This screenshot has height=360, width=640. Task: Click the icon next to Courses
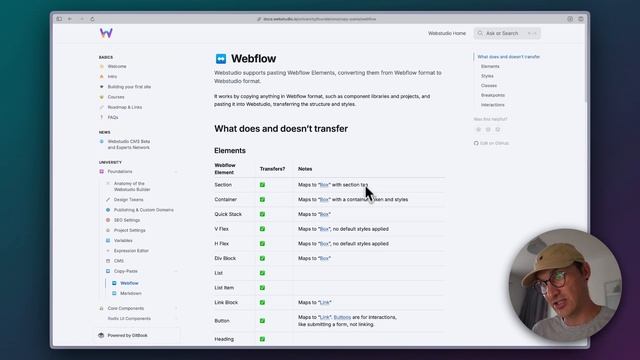pyautogui.click(x=102, y=97)
